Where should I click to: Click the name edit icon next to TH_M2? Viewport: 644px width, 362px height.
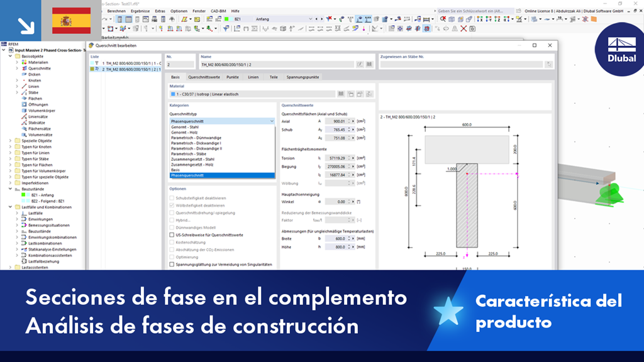click(x=359, y=65)
